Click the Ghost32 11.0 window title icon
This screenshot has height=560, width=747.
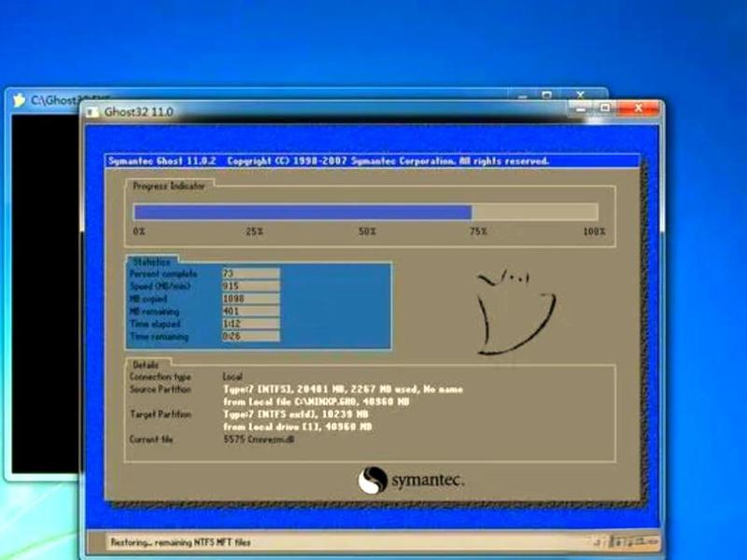coord(92,112)
